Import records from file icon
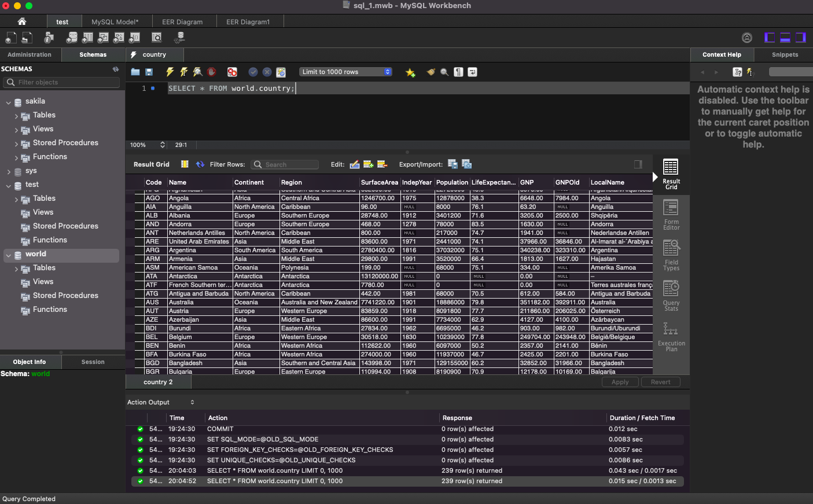The width and height of the screenshot is (813, 504). (x=466, y=164)
